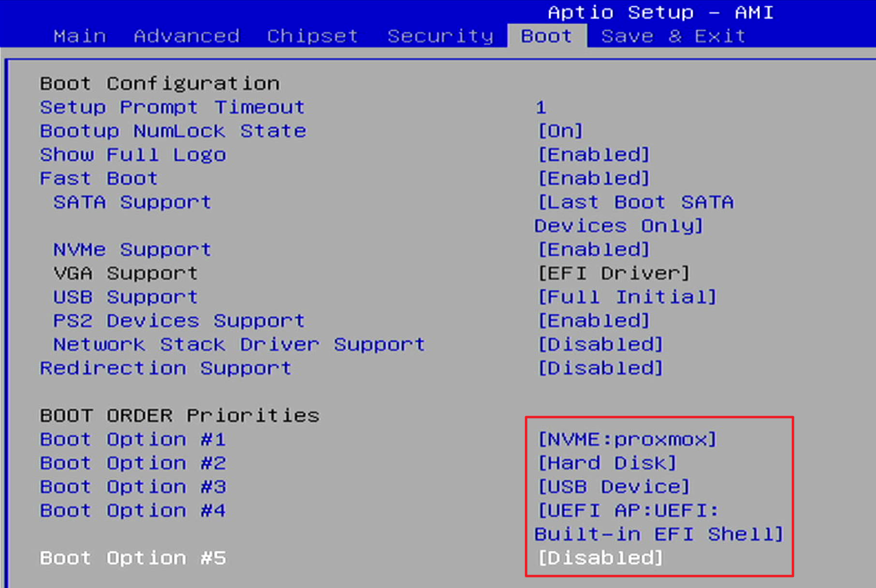Toggle PS2 Devices Support setting
Screen dimensions: 876x588
click(x=594, y=320)
